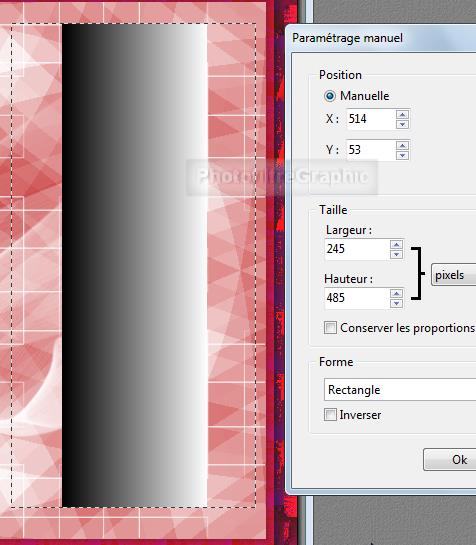Image resolution: width=476 pixels, height=545 pixels.
Task: Decrease Largeur value with down arrow
Action: coord(396,254)
